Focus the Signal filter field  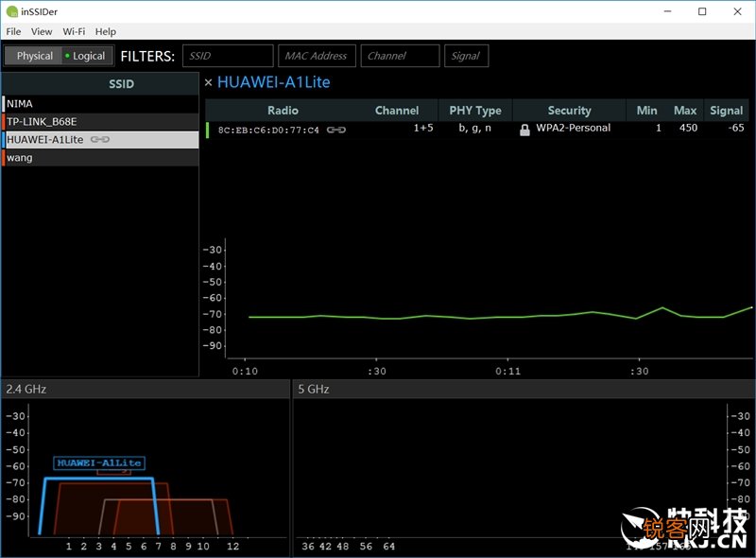coord(466,56)
